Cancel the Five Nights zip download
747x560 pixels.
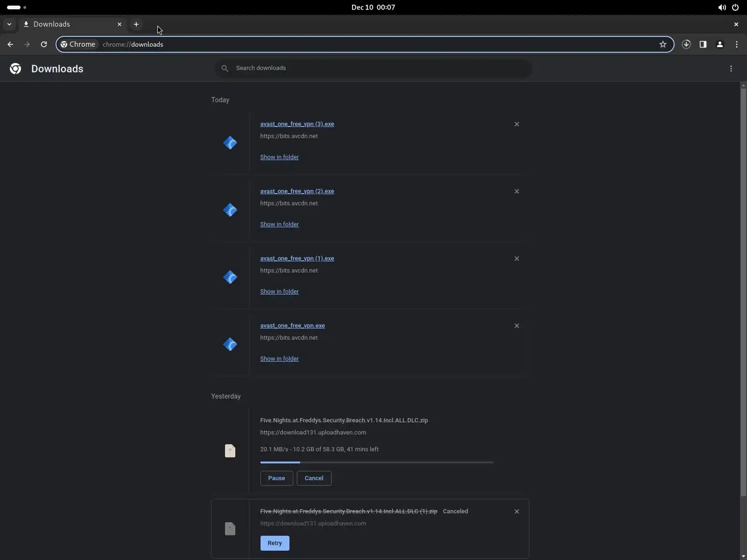click(x=314, y=478)
